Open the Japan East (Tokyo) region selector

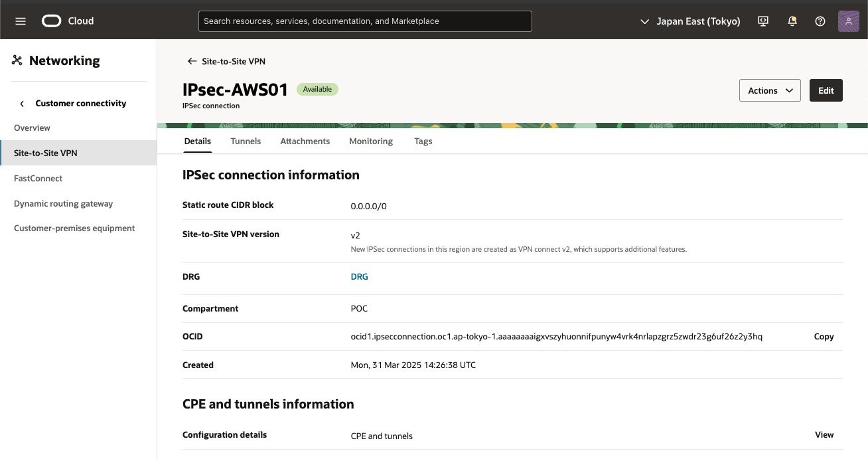point(690,21)
